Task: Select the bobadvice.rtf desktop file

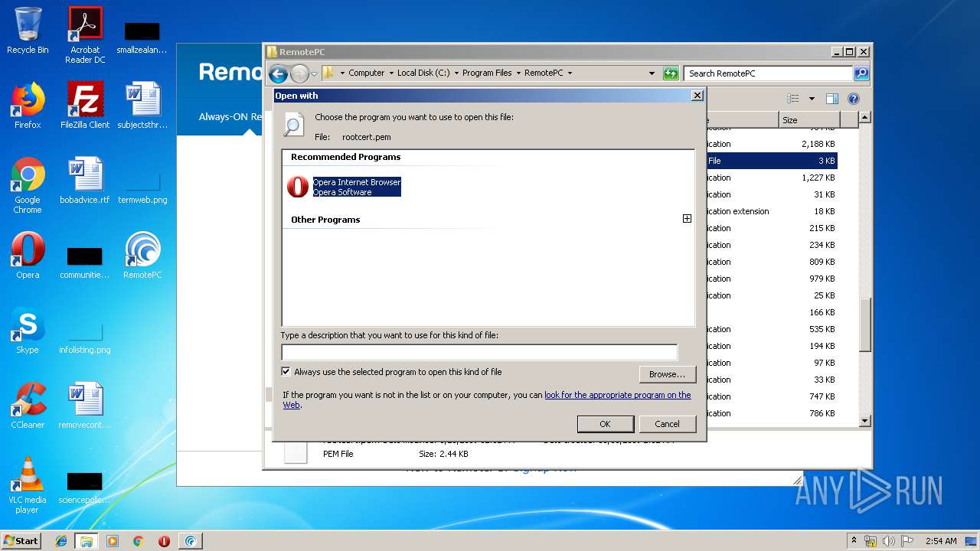Action: tap(85, 181)
